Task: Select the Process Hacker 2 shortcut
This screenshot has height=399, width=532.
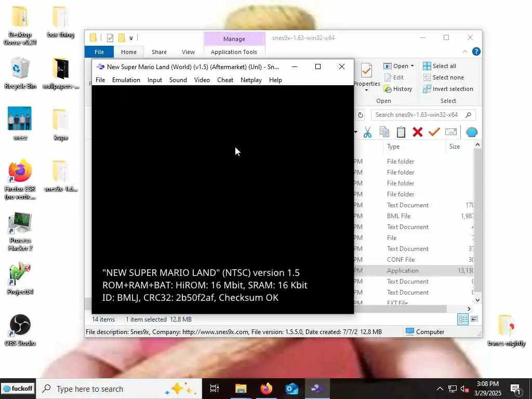Action: click(20, 232)
